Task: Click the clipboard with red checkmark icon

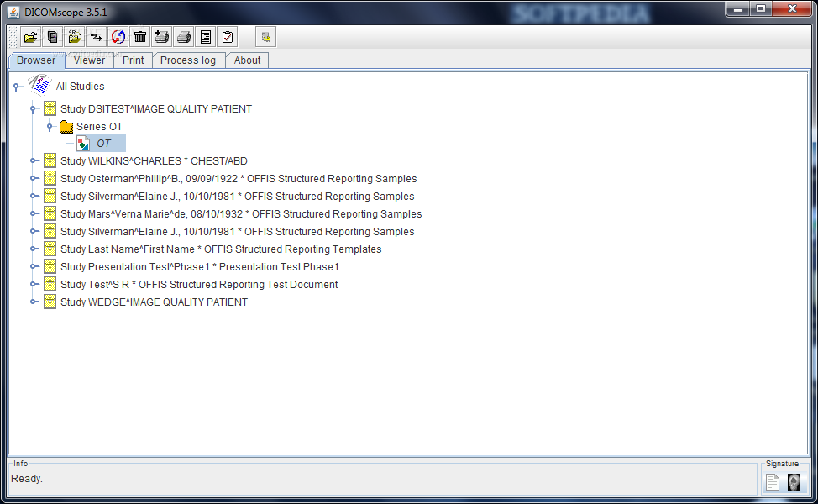Action: point(228,37)
